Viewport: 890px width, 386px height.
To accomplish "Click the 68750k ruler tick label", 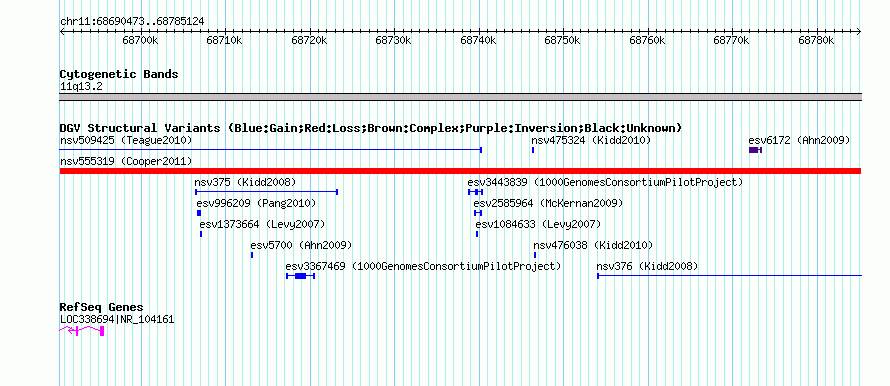I will [x=562, y=41].
